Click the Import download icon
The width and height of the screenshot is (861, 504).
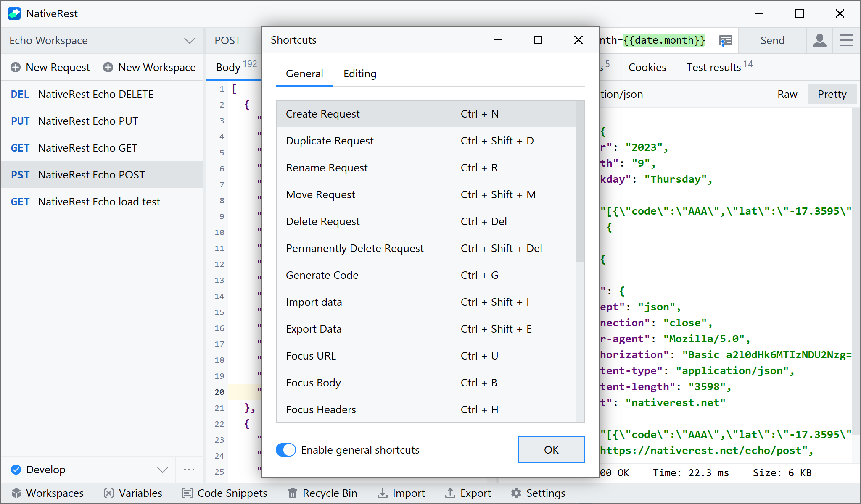coord(382,493)
